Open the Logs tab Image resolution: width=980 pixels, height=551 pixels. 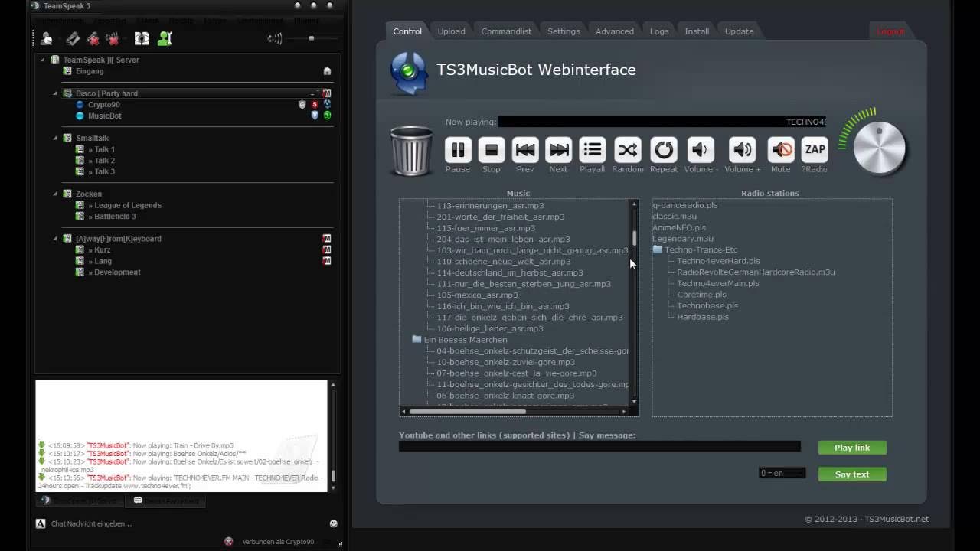point(659,31)
